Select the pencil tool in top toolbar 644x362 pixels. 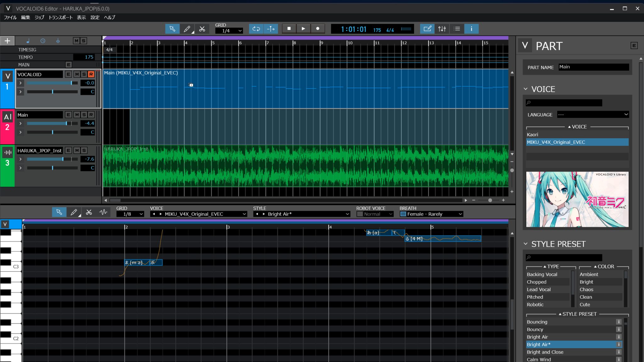click(x=187, y=29)
